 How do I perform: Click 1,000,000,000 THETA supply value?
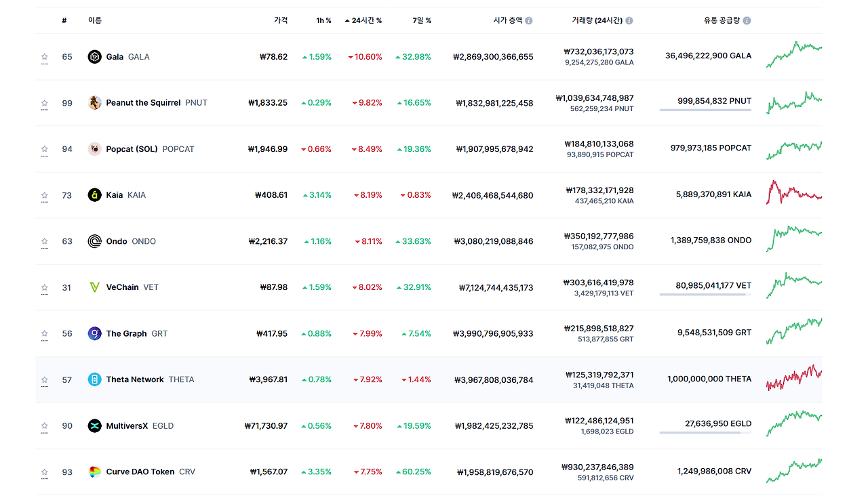709,379
